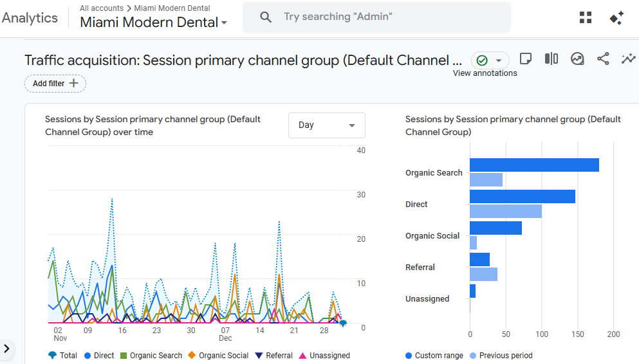
Task: Click the Gemini sparkle icon
Action: [616, 17]
